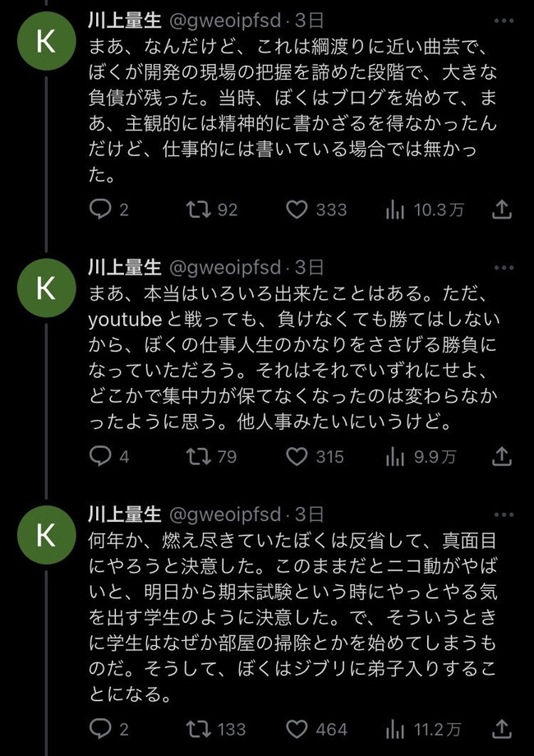Reply to the first tweet with 2 replies
This screenshot has height=756, width=534.
tap(109, 210)
